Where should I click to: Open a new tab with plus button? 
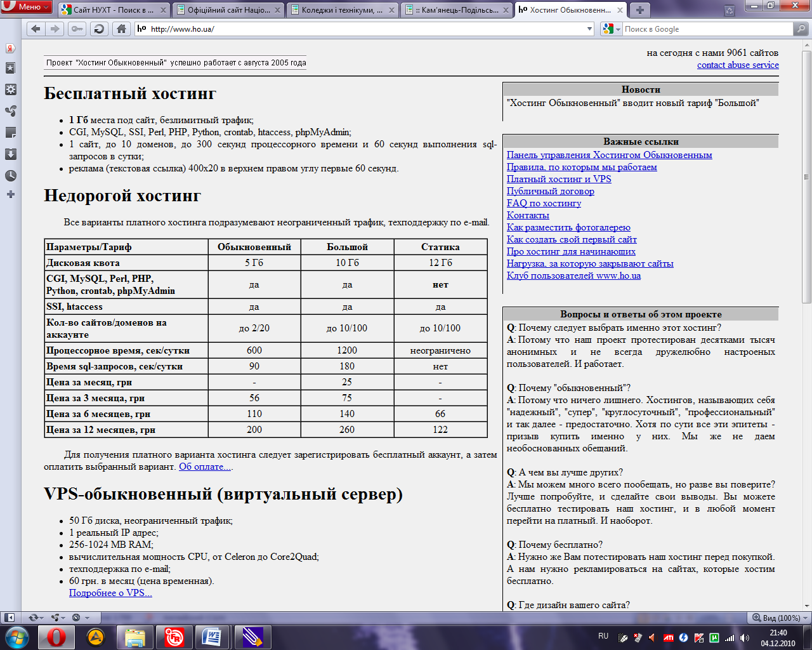[640, 10]
